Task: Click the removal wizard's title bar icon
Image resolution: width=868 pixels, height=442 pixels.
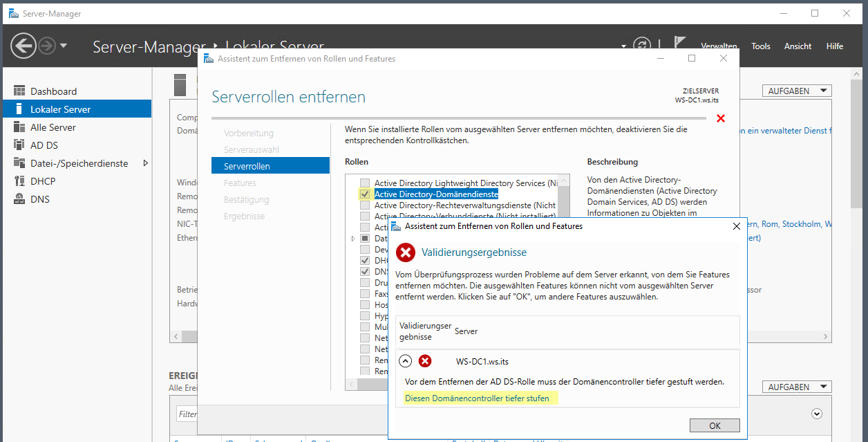Action: pos(208,59)
